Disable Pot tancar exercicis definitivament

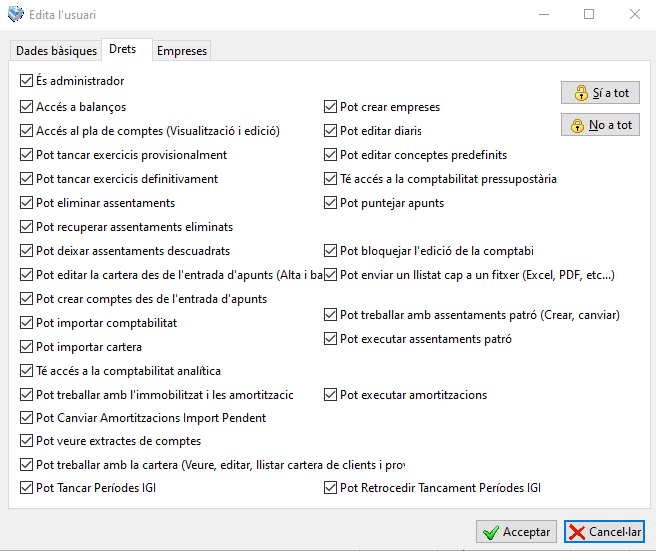click(26, 179)
